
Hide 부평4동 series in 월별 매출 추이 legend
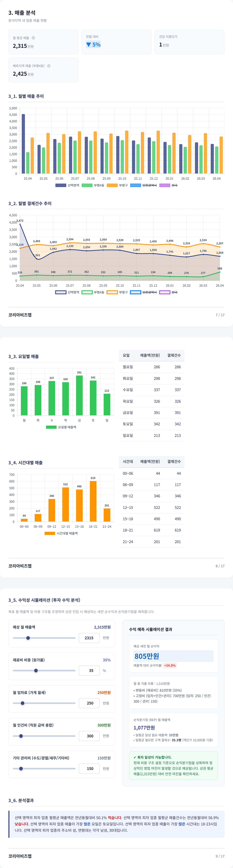(x=93, y=185)
